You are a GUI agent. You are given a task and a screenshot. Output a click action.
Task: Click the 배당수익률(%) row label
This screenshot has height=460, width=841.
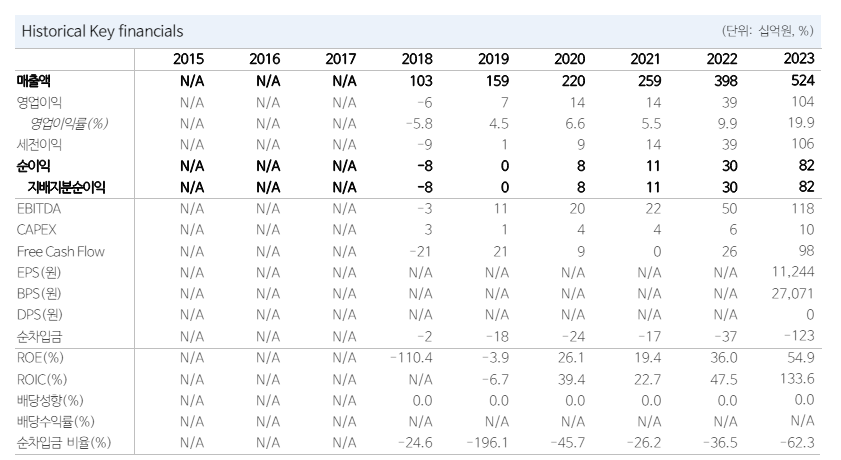[56, 421]
